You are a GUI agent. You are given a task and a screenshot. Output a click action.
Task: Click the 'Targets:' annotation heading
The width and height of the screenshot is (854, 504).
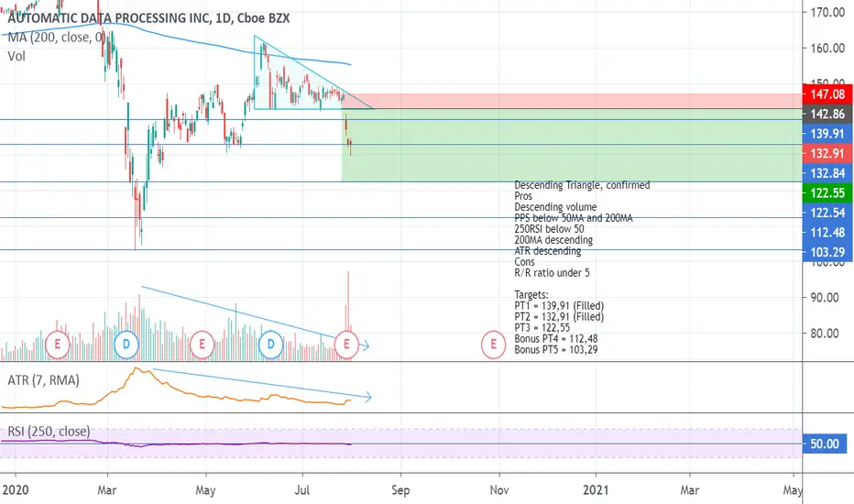pos(531,295)
